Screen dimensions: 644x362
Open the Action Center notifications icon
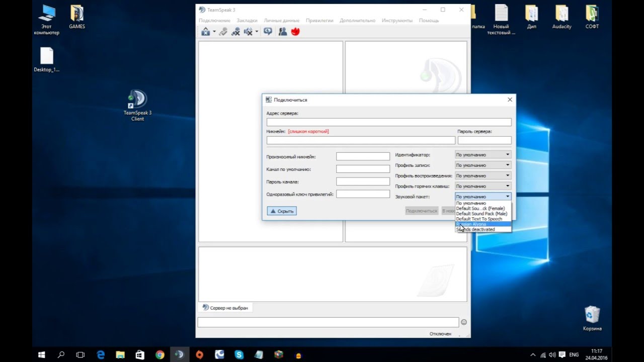pyautogui.click(x=562, y=355)
